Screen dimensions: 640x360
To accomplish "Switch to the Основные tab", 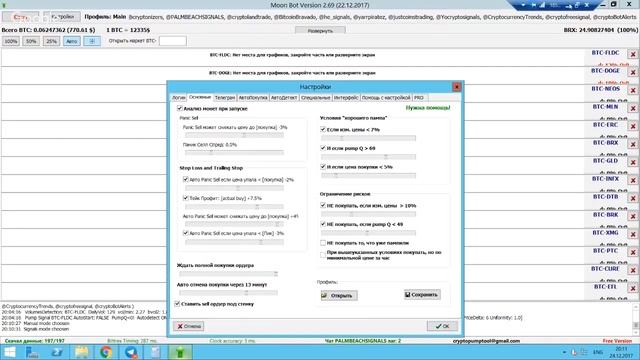I will [x=200, y=98].
